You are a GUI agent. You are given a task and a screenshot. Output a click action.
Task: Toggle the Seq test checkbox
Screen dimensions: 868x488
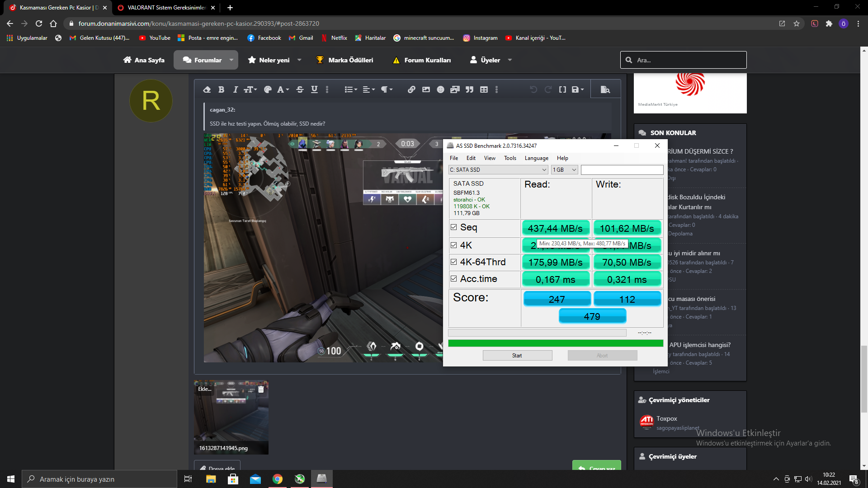[x=453, y=227]
